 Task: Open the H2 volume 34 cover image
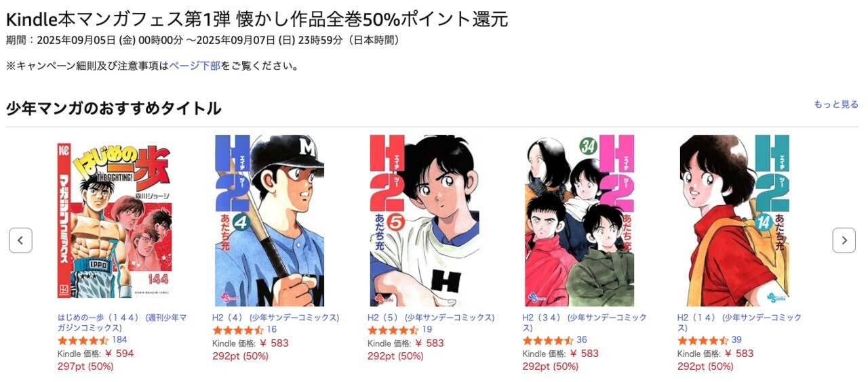(579, 220)
